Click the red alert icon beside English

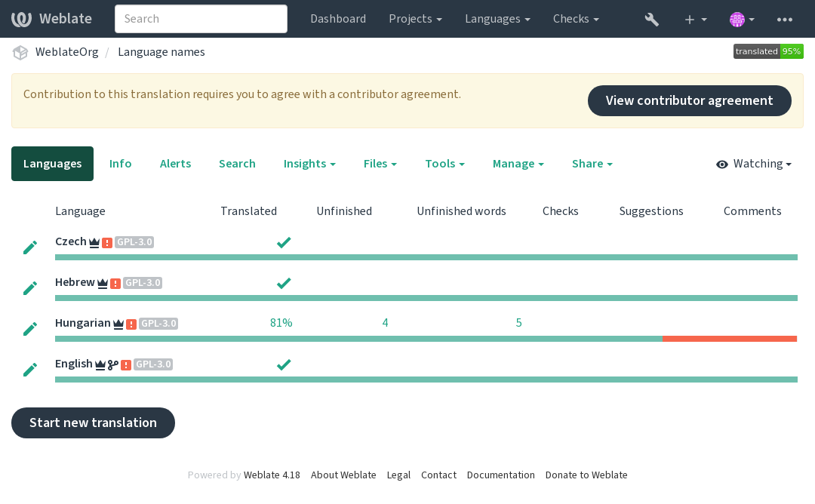coord(126,364)
